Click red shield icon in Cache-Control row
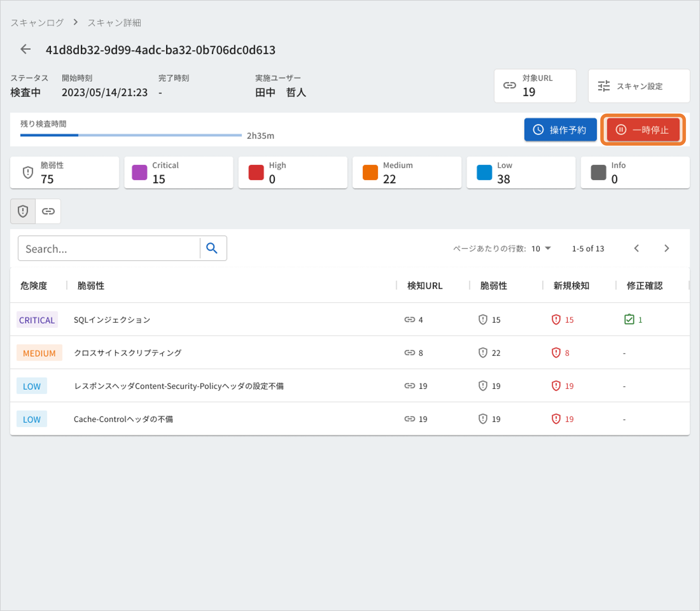Screen dimensions: 700x611 556,419
